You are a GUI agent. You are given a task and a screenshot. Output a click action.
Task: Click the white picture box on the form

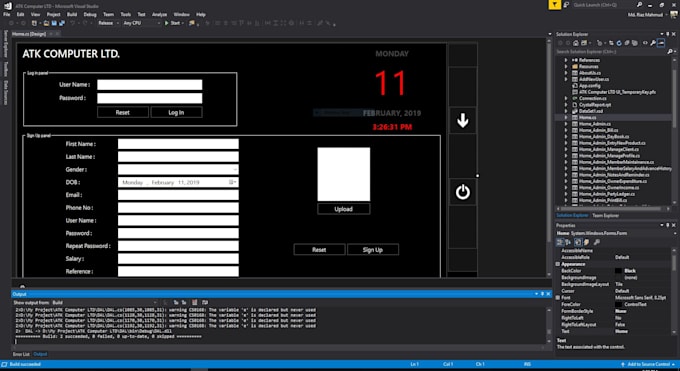pyautogui.click(x=343, y=174)
